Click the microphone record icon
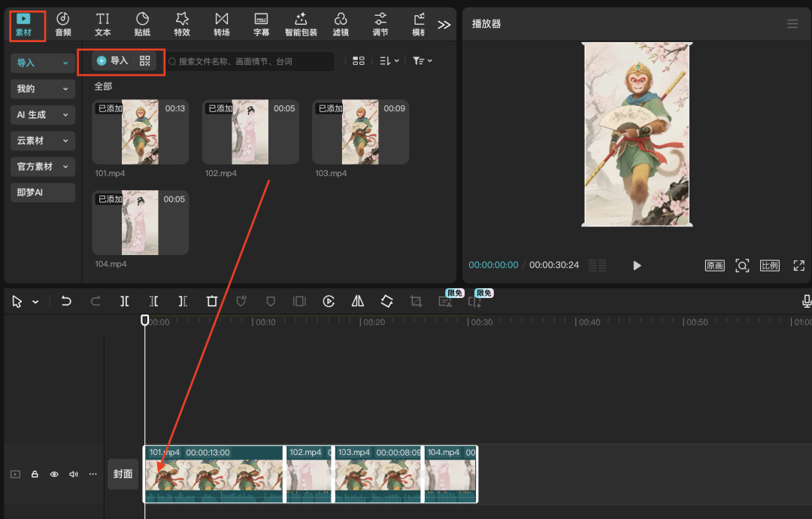Image resolution: width=812 pixels, height=519 pixels. coord(806,301)
